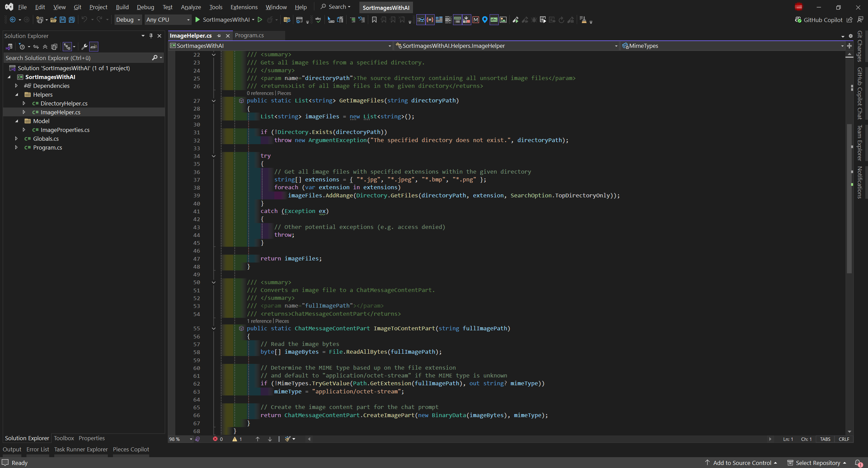
Task: Click the editor vertical scrollbar thumb
Action: point(849,198)
